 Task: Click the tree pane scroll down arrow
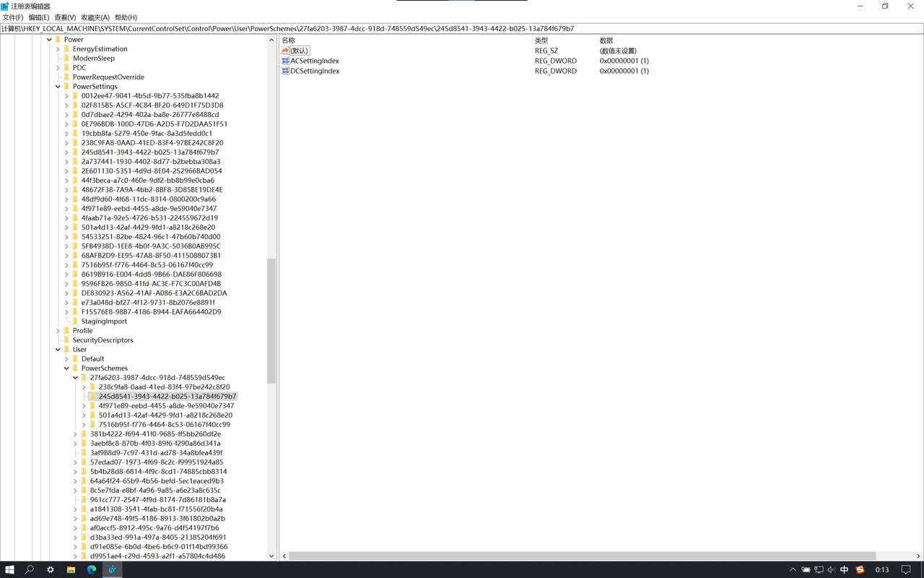click(271, 556)
